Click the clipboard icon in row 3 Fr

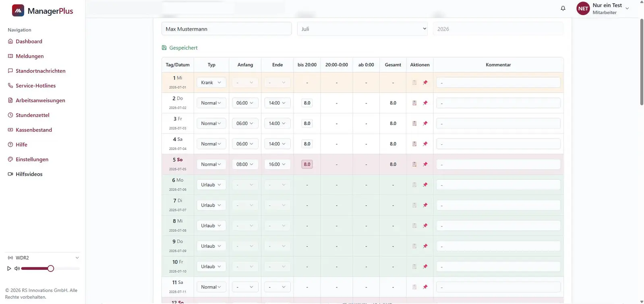tap(414, 123)
